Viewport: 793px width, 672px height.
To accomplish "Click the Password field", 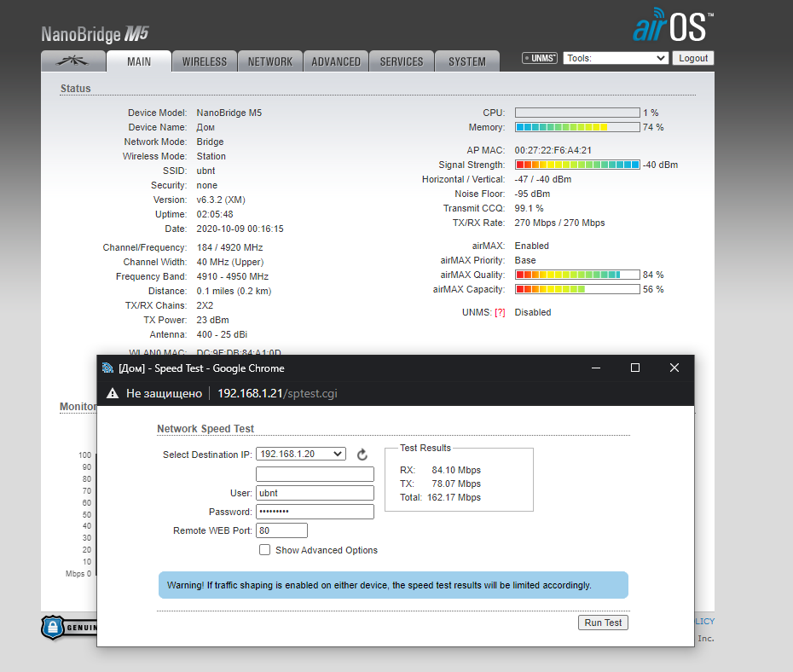I will (315, 512).
